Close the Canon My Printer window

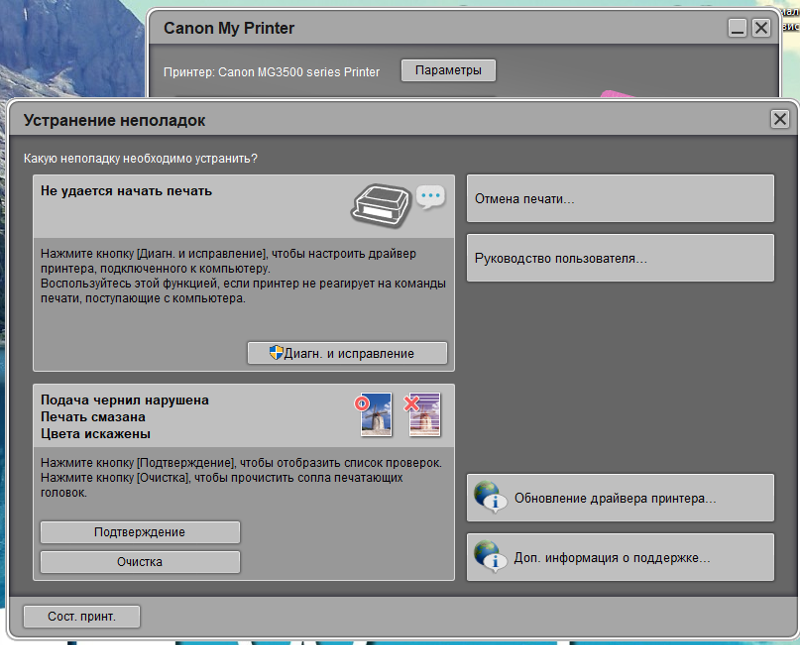click(761, 28)
